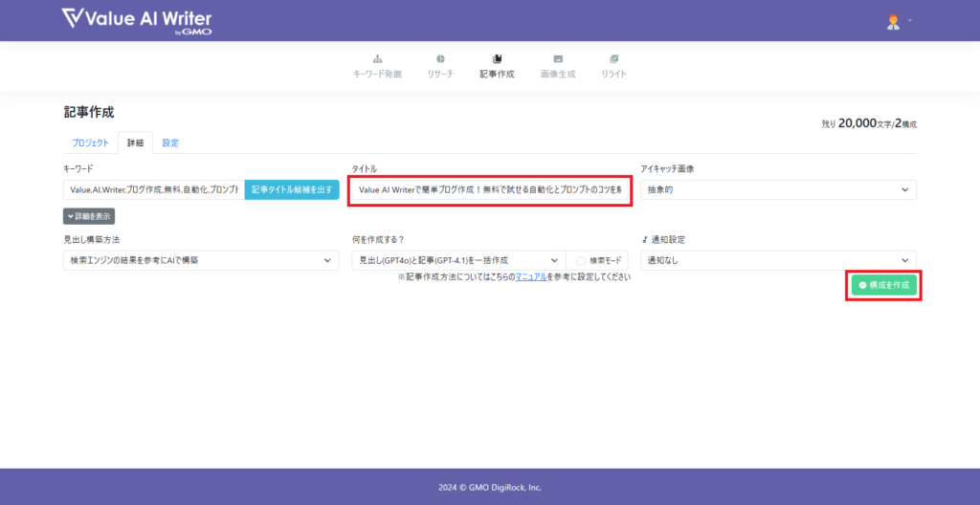Click the キーワード発掘 sitemap icon
The height and width of the screenshot is (505, 980).
[x=377, y=58]
